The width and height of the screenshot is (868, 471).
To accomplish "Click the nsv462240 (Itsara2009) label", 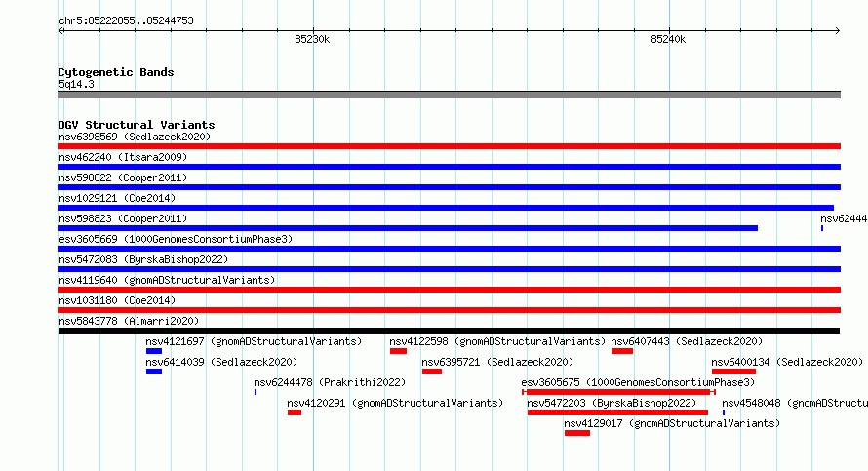I will [123, 157].
